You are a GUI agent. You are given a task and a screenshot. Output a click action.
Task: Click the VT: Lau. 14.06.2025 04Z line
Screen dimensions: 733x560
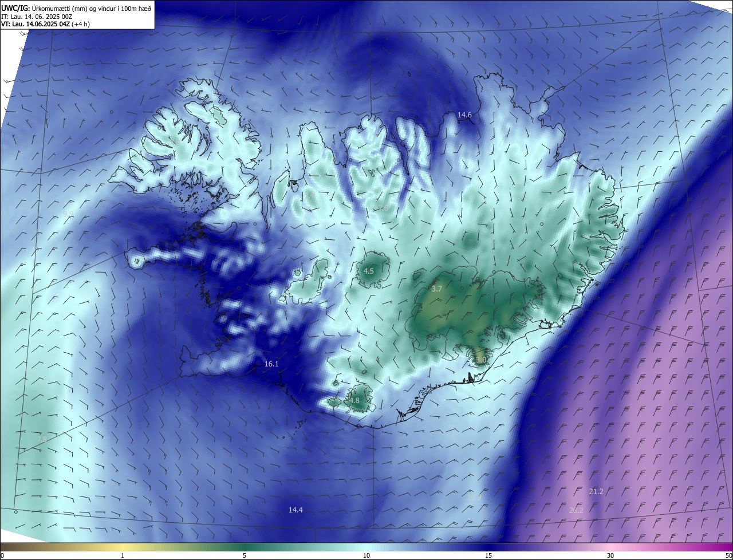coord(45,24)
